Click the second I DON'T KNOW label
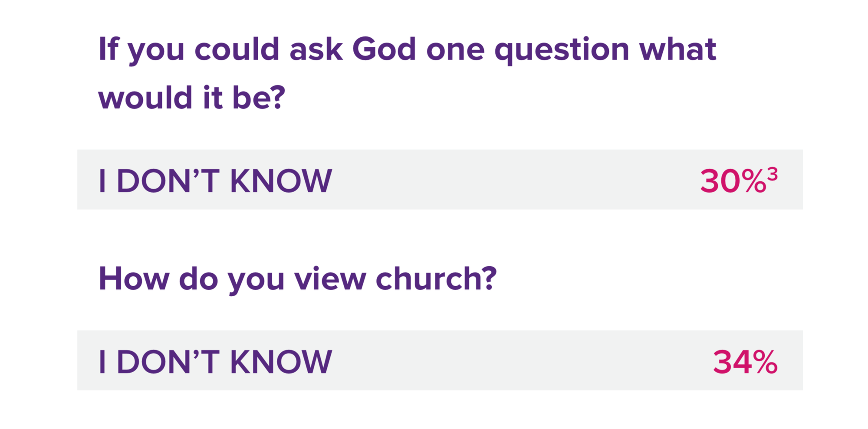The width and height of the screenshot is (868, 429). (215, 362)
